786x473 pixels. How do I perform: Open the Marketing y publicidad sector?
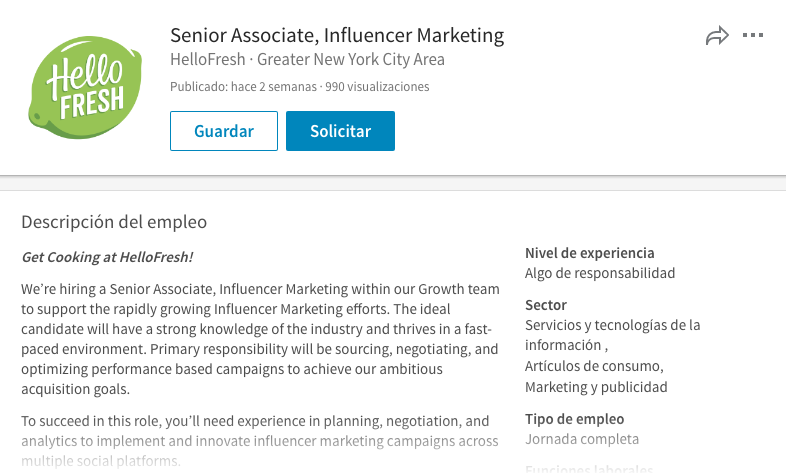coord(596,387)
